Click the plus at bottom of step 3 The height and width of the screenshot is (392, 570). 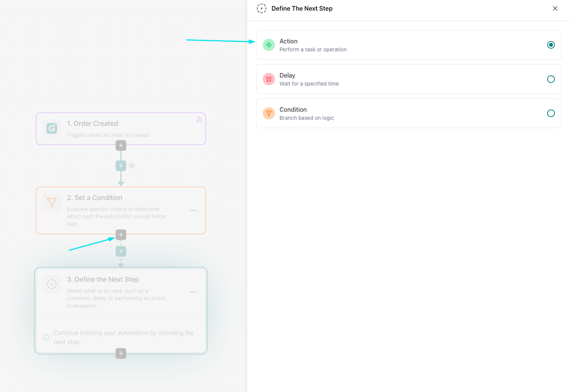[121, 354]
